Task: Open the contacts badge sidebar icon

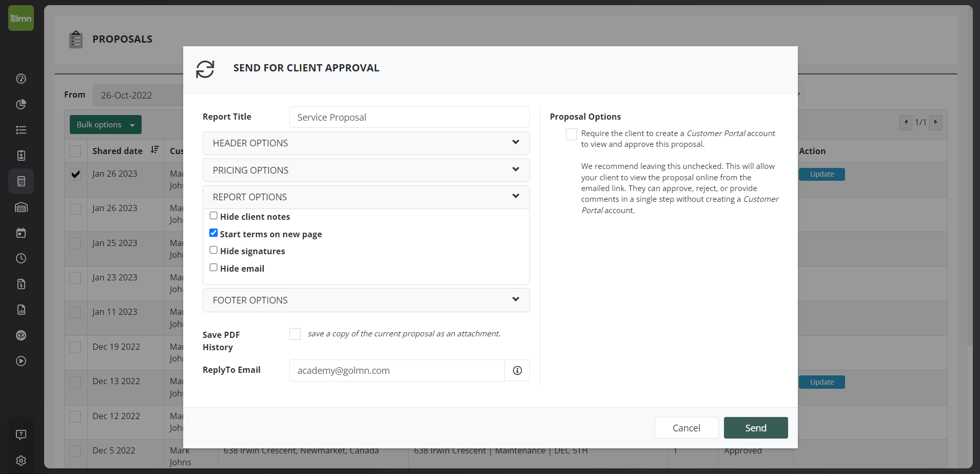Action: 21,156
